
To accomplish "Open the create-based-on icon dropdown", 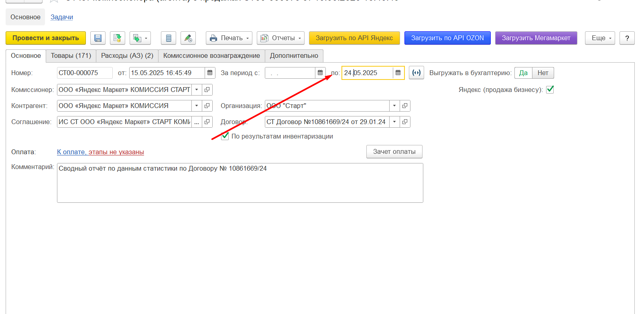I will point(140,38).
